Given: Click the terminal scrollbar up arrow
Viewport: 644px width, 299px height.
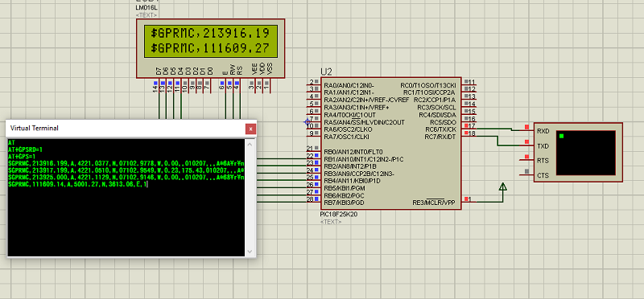Looking at the screenshot, I should (250, 144).
